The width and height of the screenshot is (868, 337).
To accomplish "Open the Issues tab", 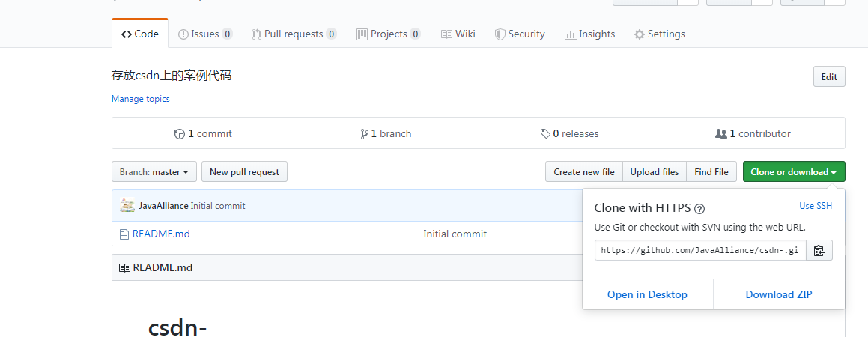I will [204, 34].
